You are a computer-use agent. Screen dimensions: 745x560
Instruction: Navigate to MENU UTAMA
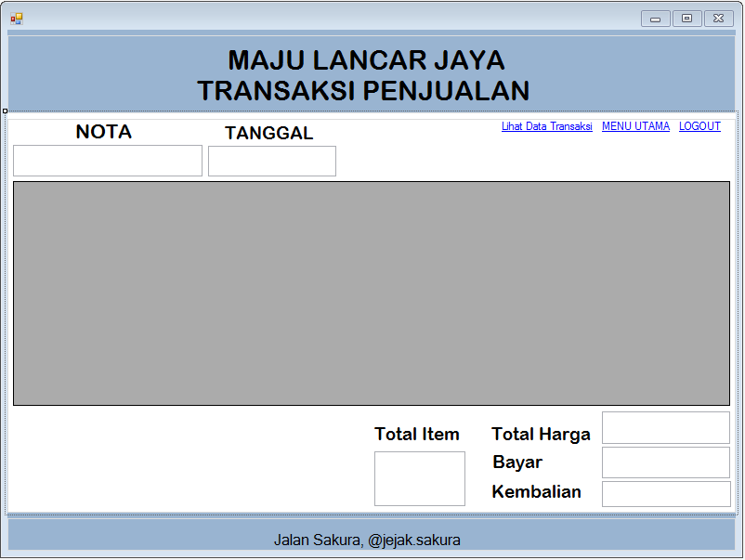pos(636,126)
